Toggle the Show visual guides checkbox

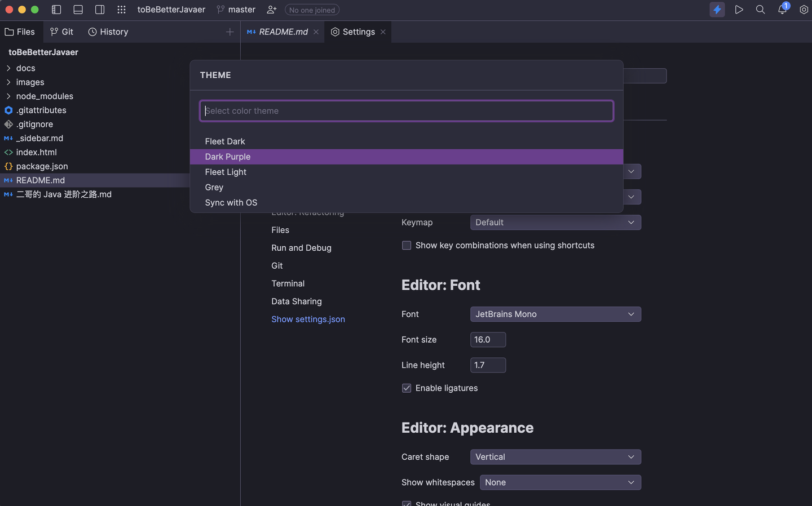(x=407, y=503)
